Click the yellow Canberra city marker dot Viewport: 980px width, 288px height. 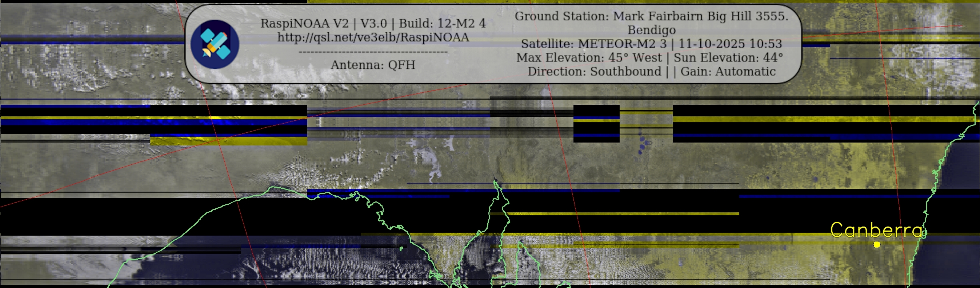[x=876, y=245]
